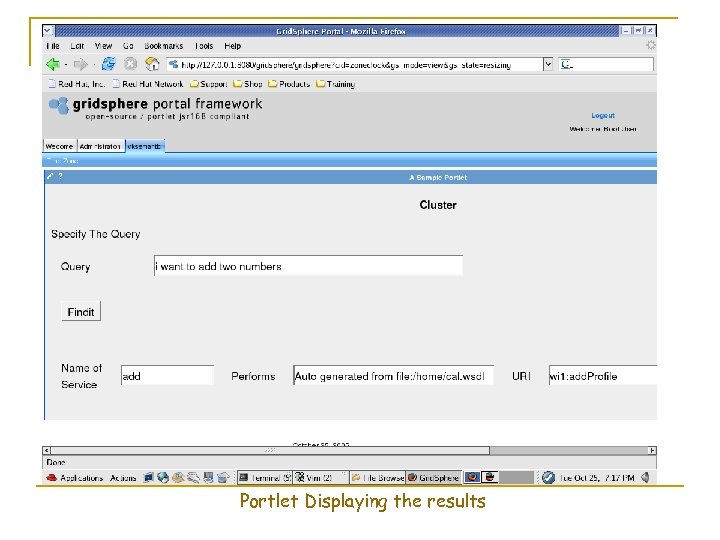Click the Findit button
Viewport: 720px width, 540px height.
(x=81, y=312)
